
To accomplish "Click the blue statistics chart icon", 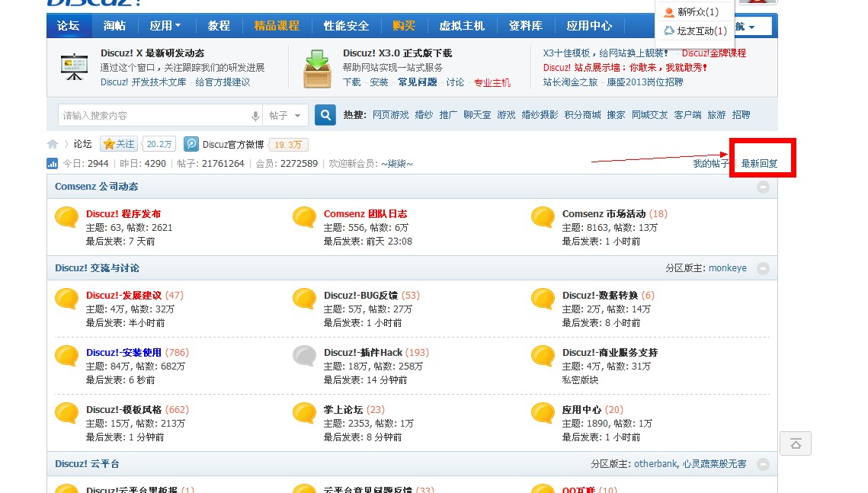I will click(x=52, y=163).
